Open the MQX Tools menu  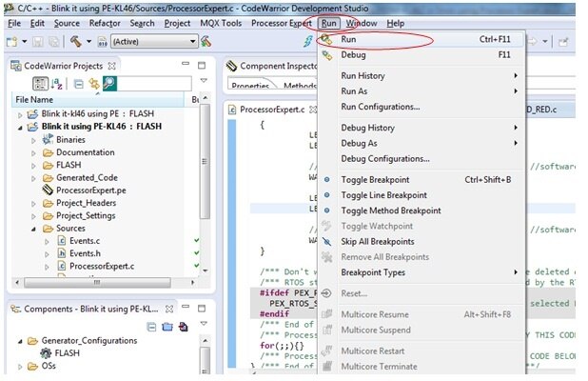point(221,23)
